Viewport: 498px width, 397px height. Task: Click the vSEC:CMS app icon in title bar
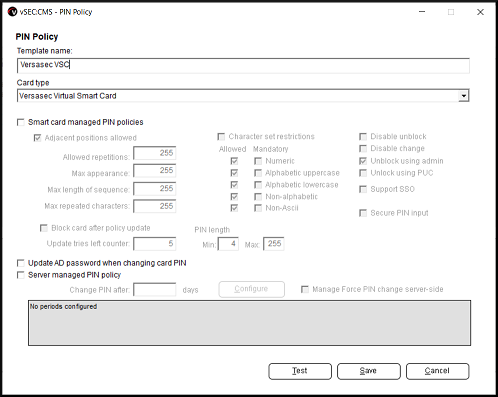tap(12, 12)
